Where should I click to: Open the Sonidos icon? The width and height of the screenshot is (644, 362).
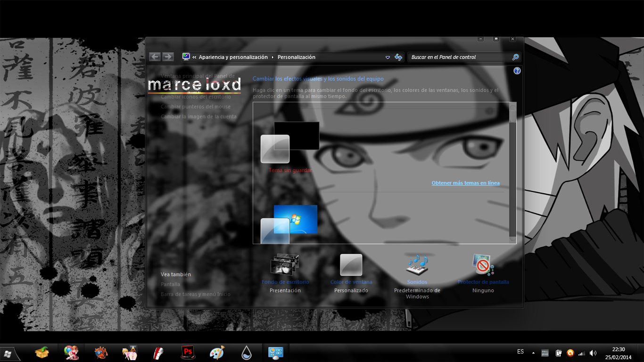click(417, 265)
